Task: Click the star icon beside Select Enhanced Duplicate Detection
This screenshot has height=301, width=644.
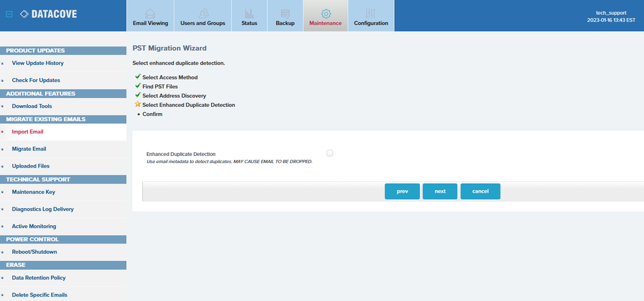Action: [138, 104]
